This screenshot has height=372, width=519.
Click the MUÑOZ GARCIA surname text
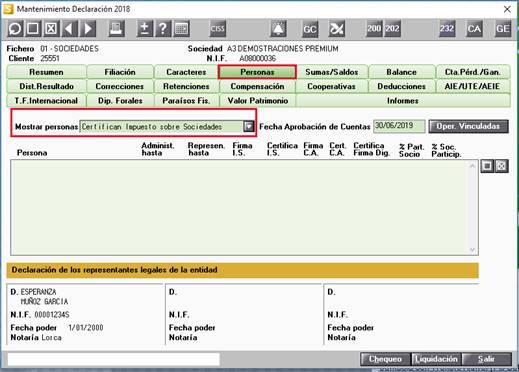[x=44, y=302]
